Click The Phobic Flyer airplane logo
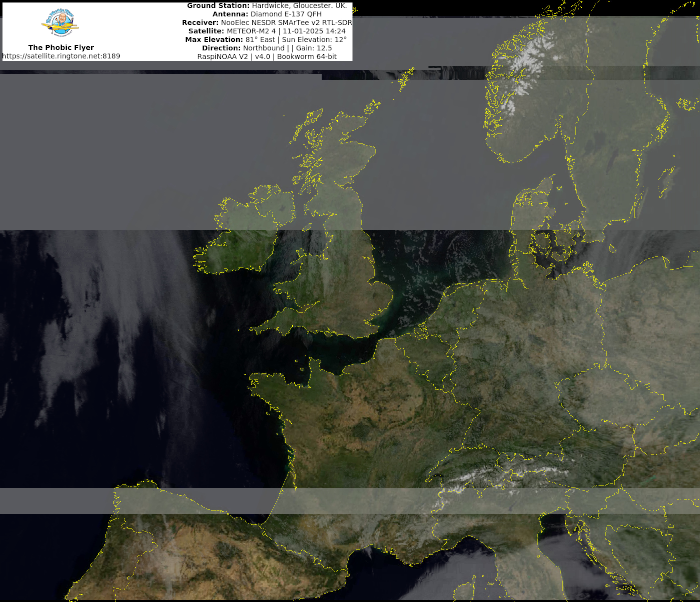 60,23
